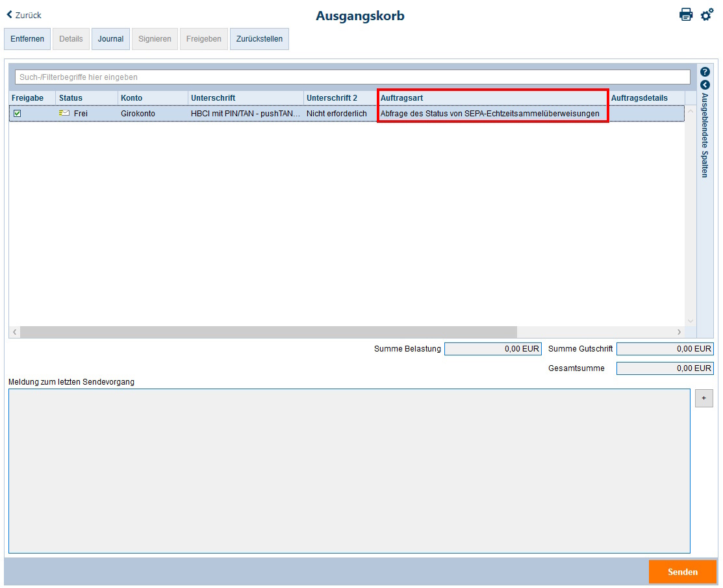This screenshot has width=723, height=588.
Task: Click the printer icon
Action: (686, 14)
